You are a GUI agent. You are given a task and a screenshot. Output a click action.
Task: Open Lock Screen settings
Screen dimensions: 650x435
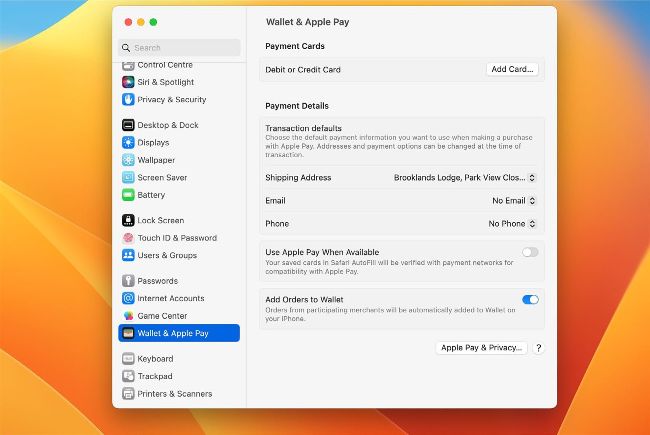pyautogui.click(x=161, y=220)
